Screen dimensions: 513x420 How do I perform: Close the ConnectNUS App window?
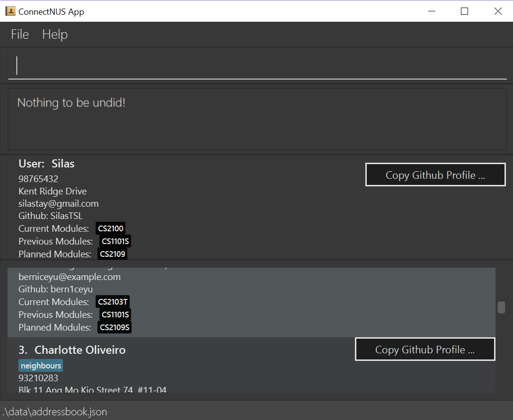point(498,11)
